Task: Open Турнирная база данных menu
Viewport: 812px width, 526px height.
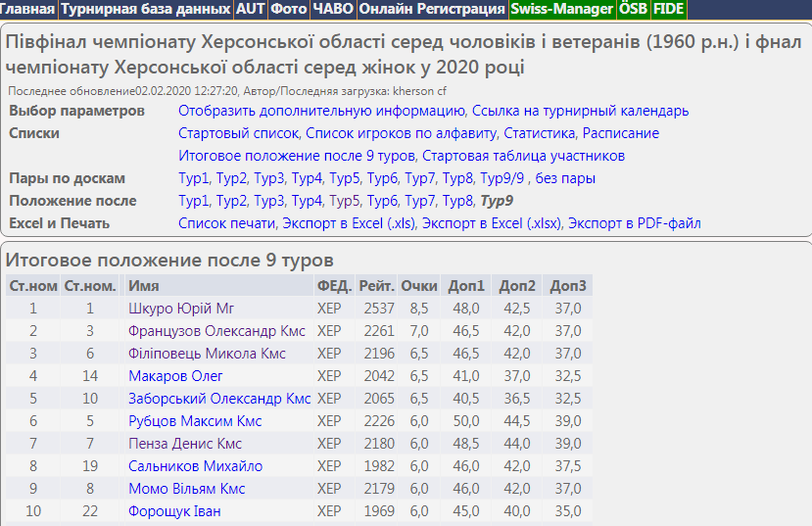Action: (146, 10)
